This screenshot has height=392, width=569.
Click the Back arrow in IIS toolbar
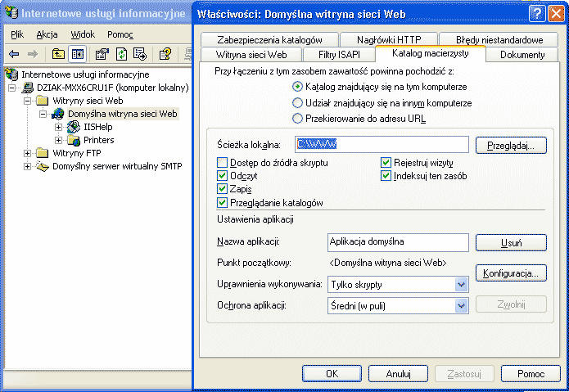pos(14,54)
